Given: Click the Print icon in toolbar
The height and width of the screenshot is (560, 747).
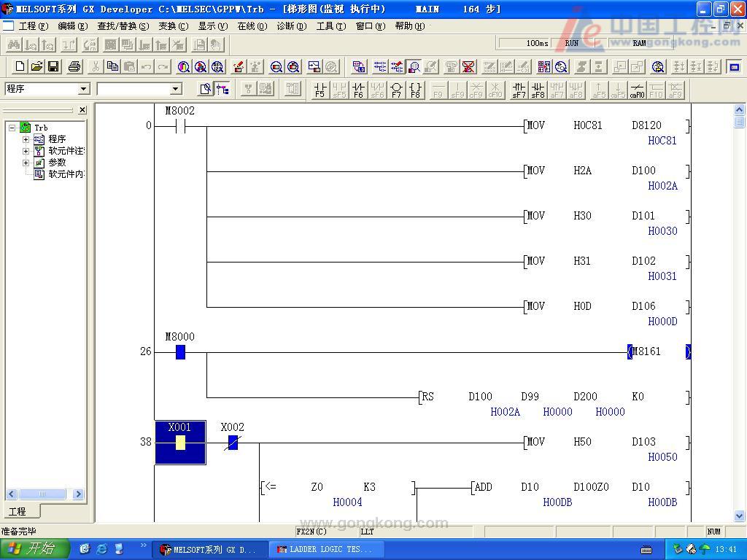Looking at the screenshot, I should (x=74, y=67).
